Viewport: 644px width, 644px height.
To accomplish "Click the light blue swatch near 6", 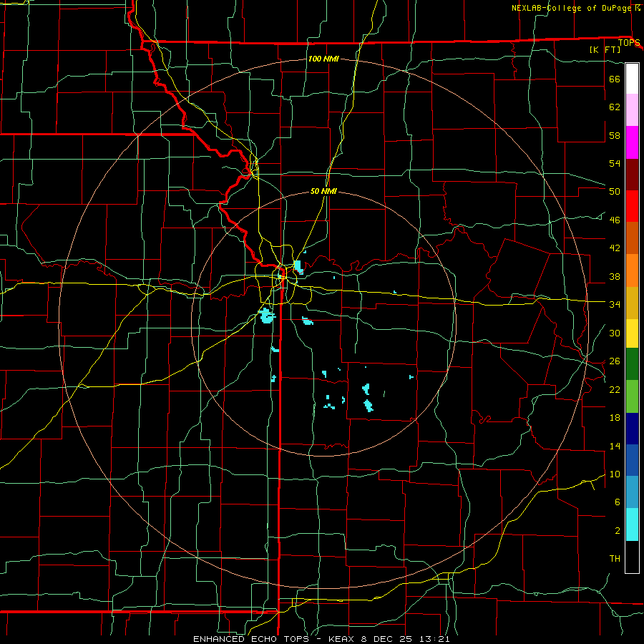I will 632,492.
